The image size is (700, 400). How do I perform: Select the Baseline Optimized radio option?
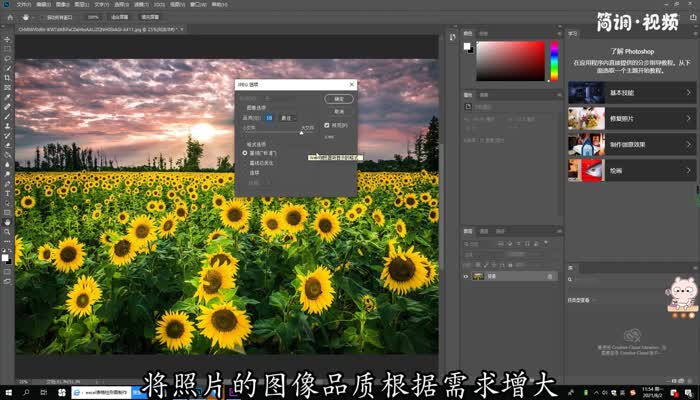point(246,162)
